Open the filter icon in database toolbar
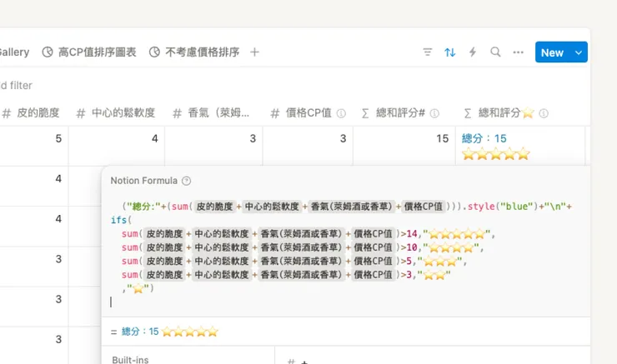The width and height of the screenshot is (617, 364). [x=428, y=52]
